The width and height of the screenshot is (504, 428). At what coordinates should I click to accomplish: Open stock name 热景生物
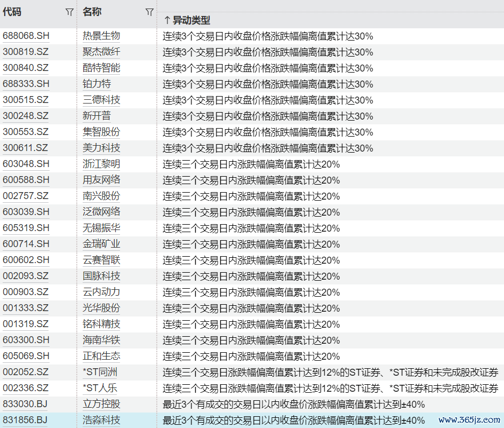(x=101, y=36)
